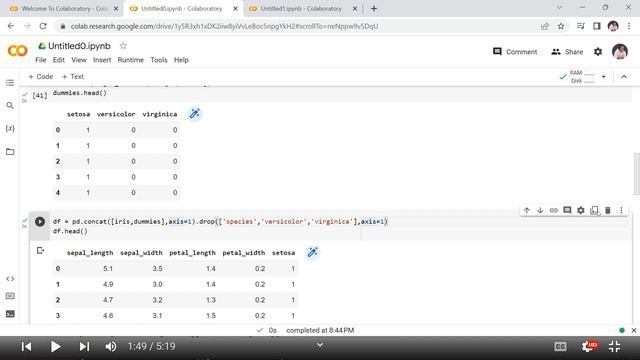Move cell down with the arrow icon
Viewport: 640px width, 360px height.
[x=540, y=211]
